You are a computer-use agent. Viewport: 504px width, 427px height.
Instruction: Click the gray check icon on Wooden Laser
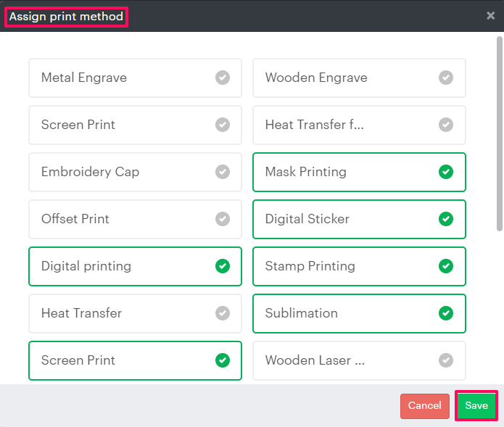(446, 360)
